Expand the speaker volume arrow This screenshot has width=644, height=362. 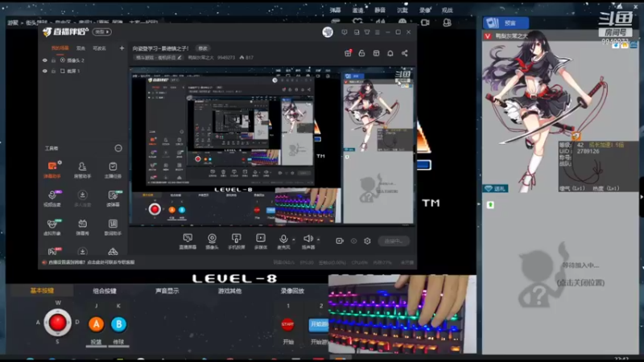click(x=318, y=239)
